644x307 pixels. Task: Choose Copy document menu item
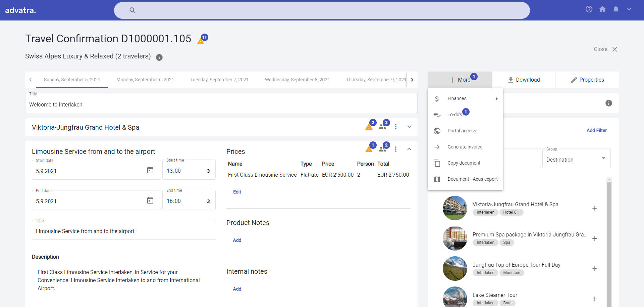coord(465,163)
